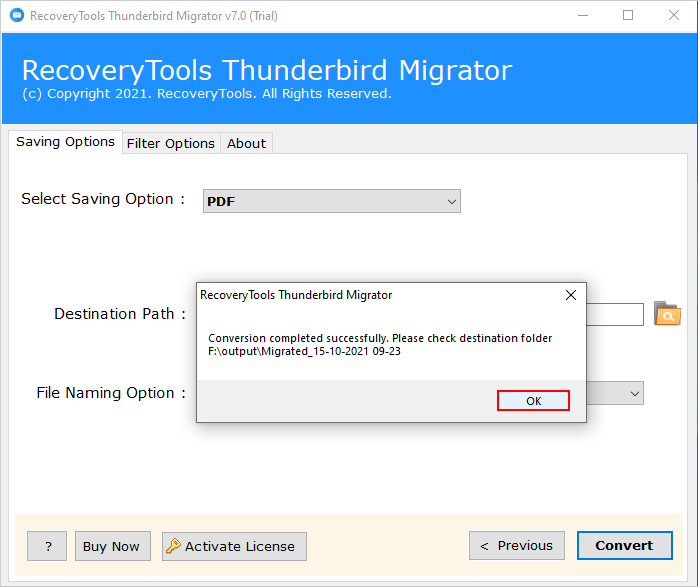Open help with the question mark button
This screenshot has height=587, width=698.
tap(47, 546)
